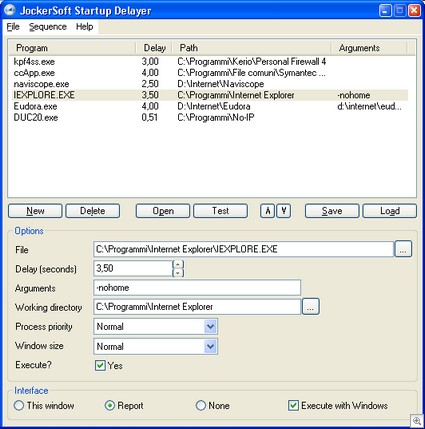Toggle Execute with Windows checkbox
Image resolution: width=425 pixels, height=429 pixels.
[293, 405]
